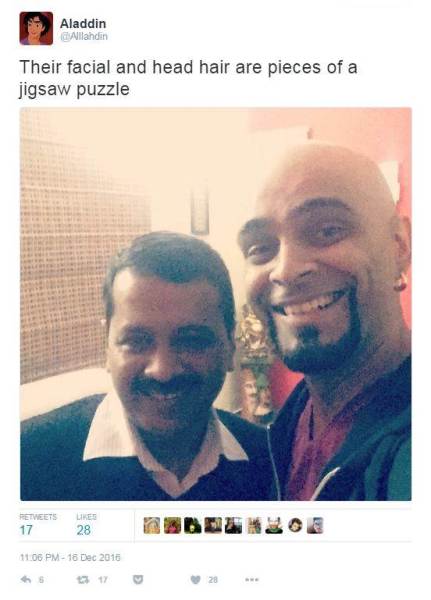Click the last liker avatar thumbnail
This screenshot has width=431, height=600.
coord(315,525)
